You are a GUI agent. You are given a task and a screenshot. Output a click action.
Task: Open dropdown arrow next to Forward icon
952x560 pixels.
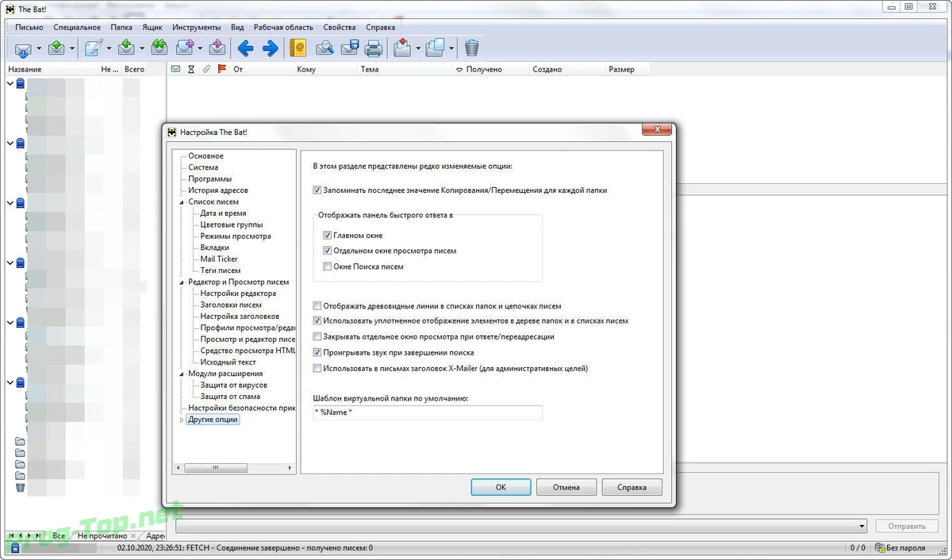click(x=200, y=49)
